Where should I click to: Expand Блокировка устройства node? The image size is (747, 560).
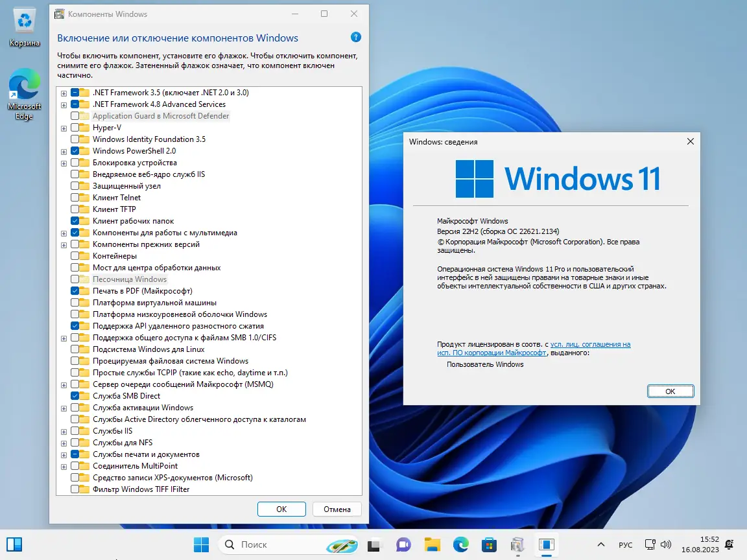point(64,163)
